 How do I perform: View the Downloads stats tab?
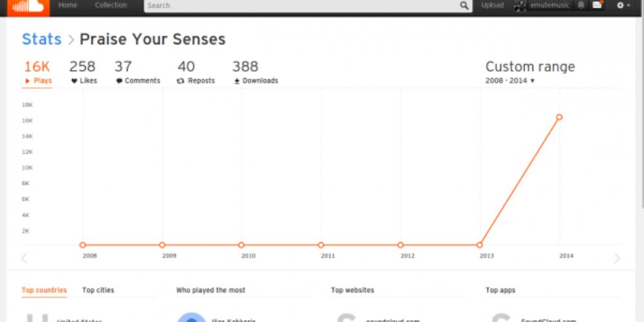click(255, 73)
